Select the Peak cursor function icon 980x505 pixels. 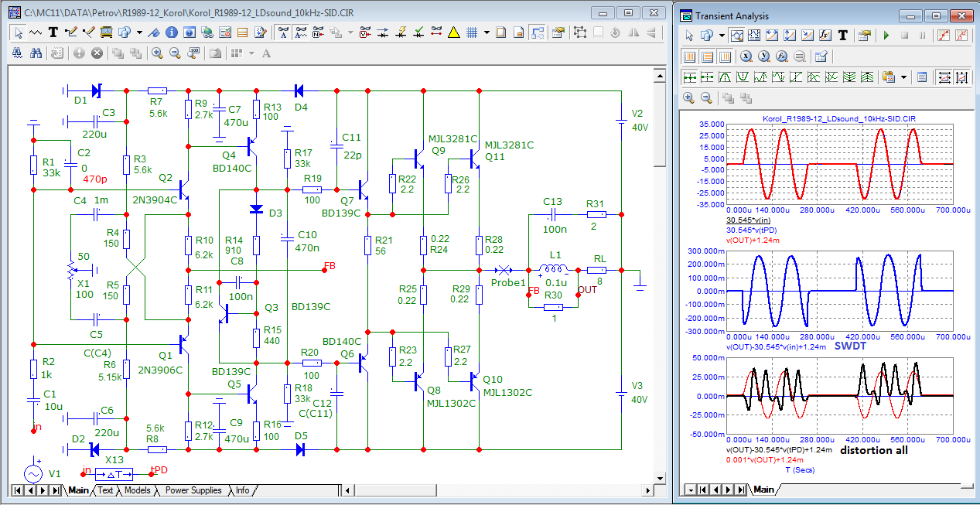click(726, 77)
